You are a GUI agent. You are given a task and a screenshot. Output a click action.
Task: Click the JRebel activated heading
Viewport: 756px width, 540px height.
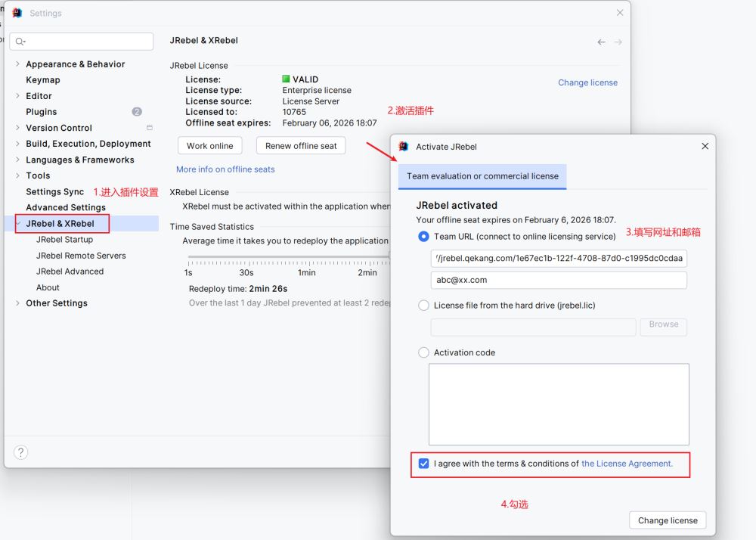click(457, 205)
